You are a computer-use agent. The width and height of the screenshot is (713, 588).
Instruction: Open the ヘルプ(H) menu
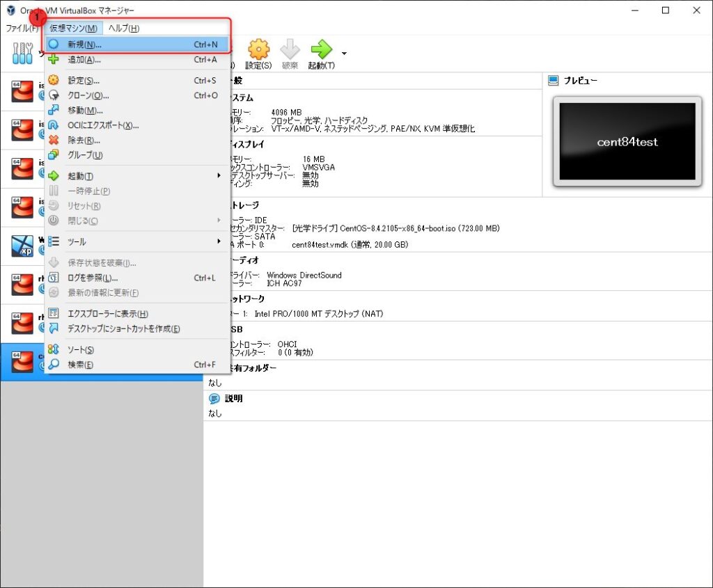point(124,28)
